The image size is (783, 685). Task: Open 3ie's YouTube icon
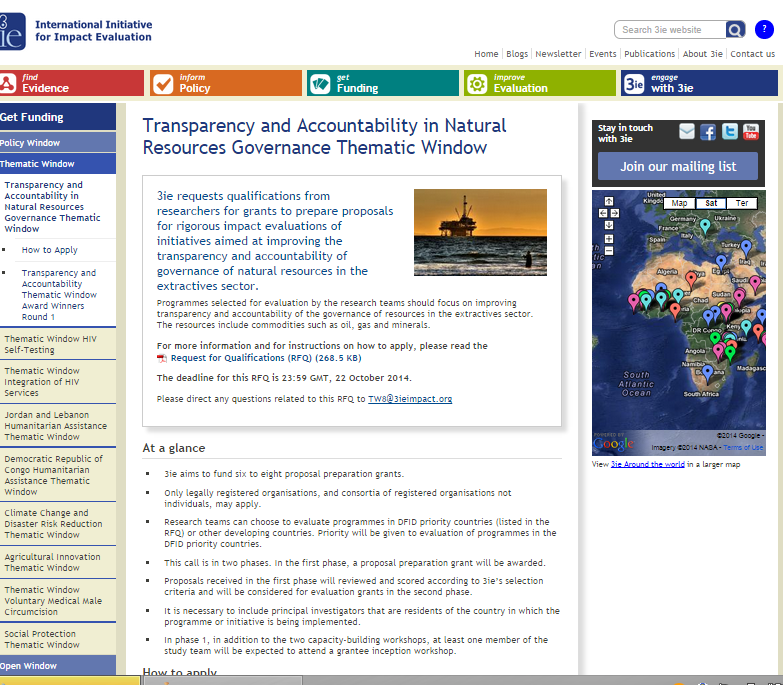click(x=751, y=132)
